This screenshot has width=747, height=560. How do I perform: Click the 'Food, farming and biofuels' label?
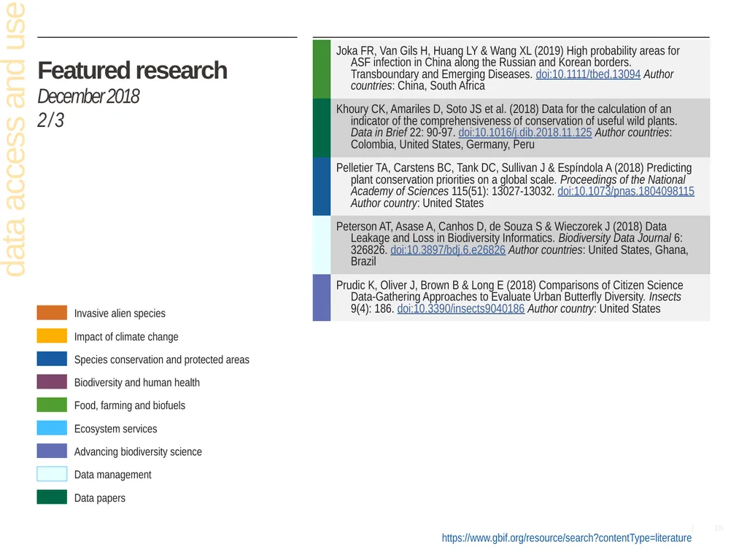pos(130,405)
